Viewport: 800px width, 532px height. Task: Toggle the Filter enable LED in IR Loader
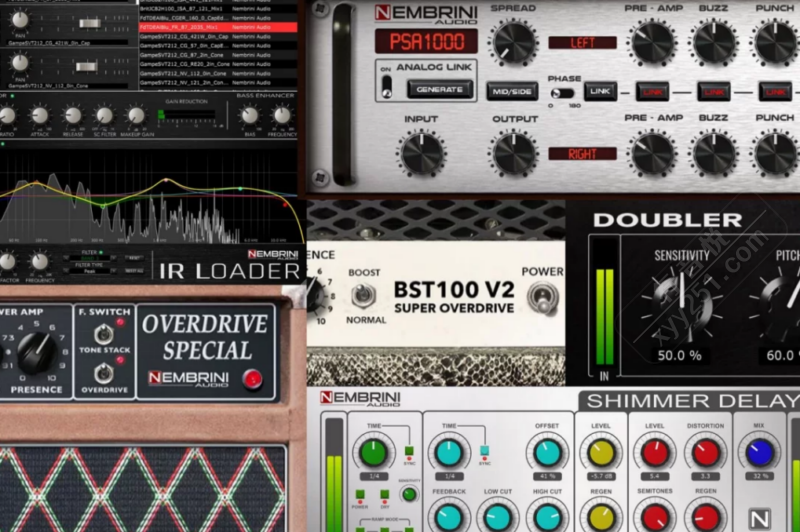(101, 252)
